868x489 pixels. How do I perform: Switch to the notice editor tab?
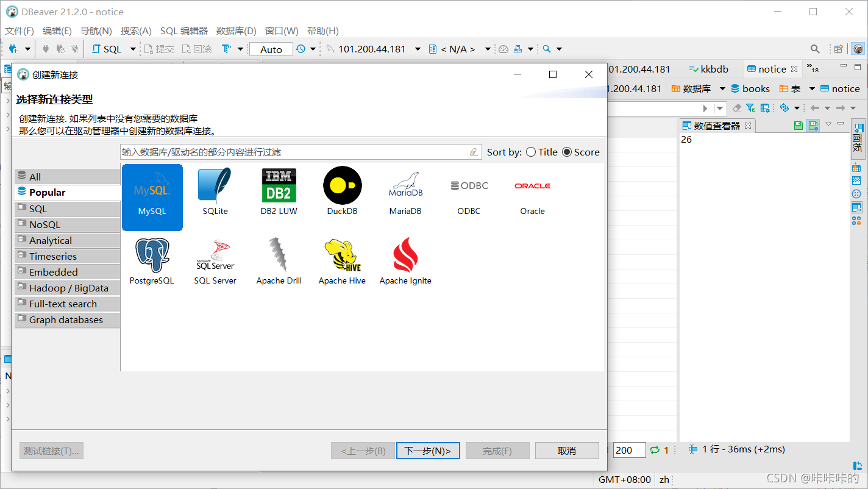coord(772,69)
